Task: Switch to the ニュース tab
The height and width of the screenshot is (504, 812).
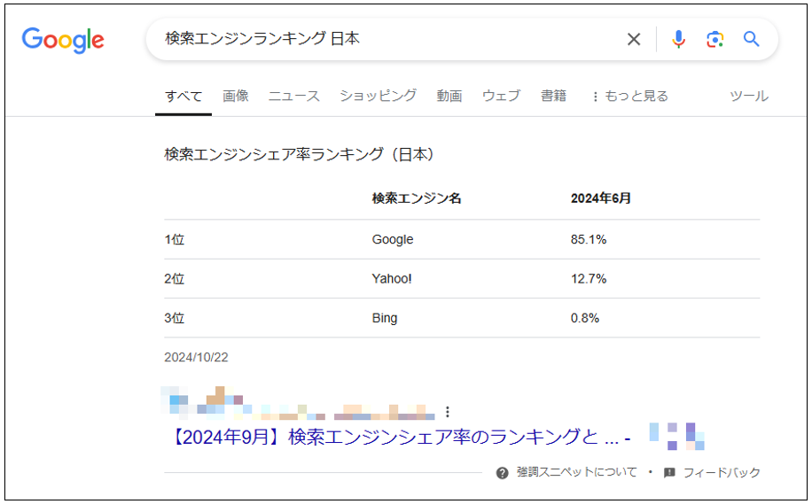Action: tap(293, 96)
